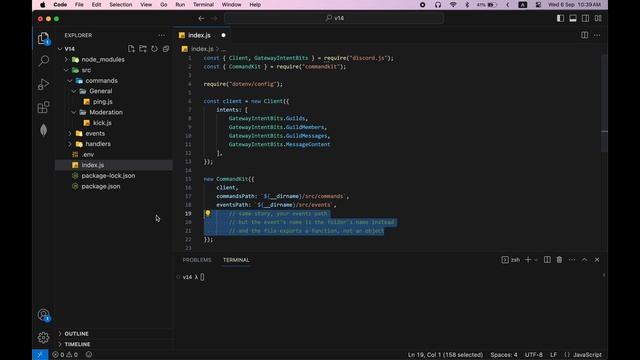Collapse the V14 workspace root
The width and height of the screenshot is (640, 360).
(60, 49)
